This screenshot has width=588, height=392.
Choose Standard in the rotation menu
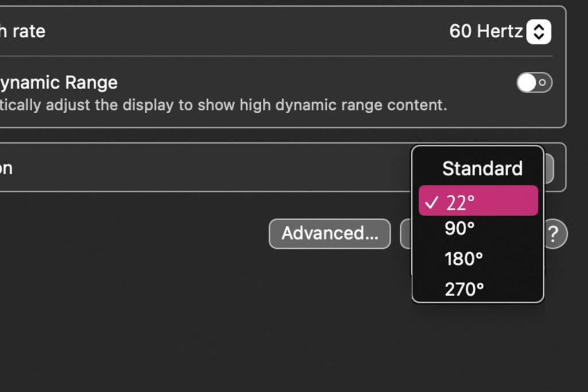pyautogui.click(x=482, y=168)
